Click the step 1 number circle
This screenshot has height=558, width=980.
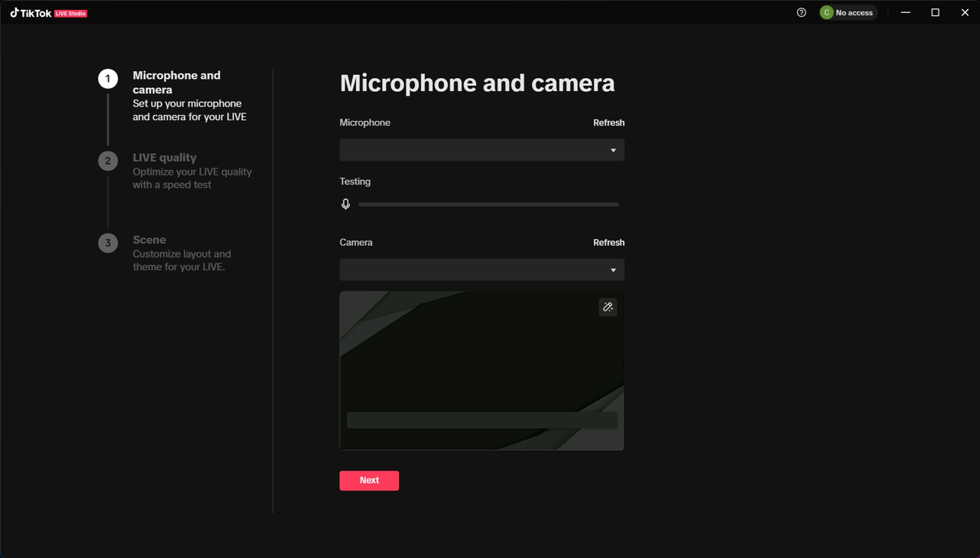pyautogui.click(x=108, y=79)
